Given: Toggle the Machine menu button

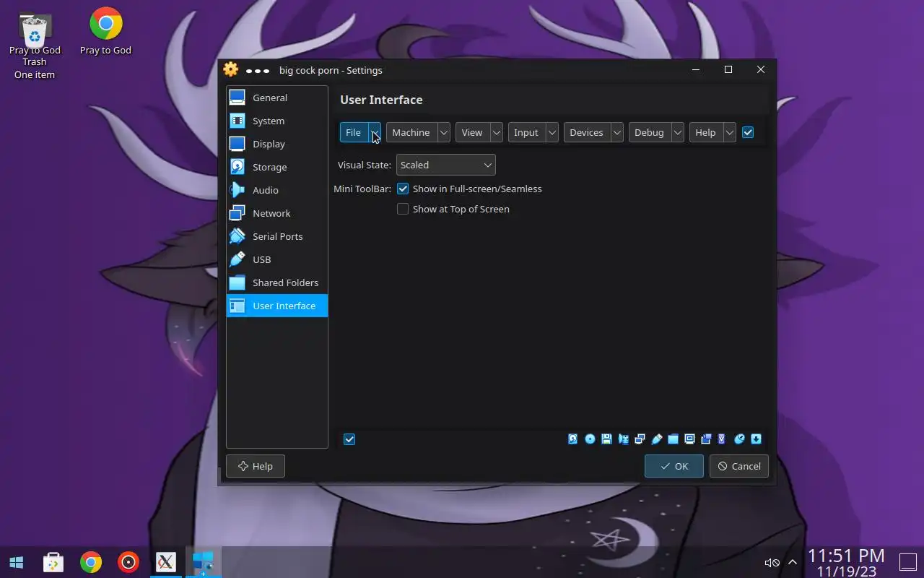Looking at the screenshot, I should 411,132.
